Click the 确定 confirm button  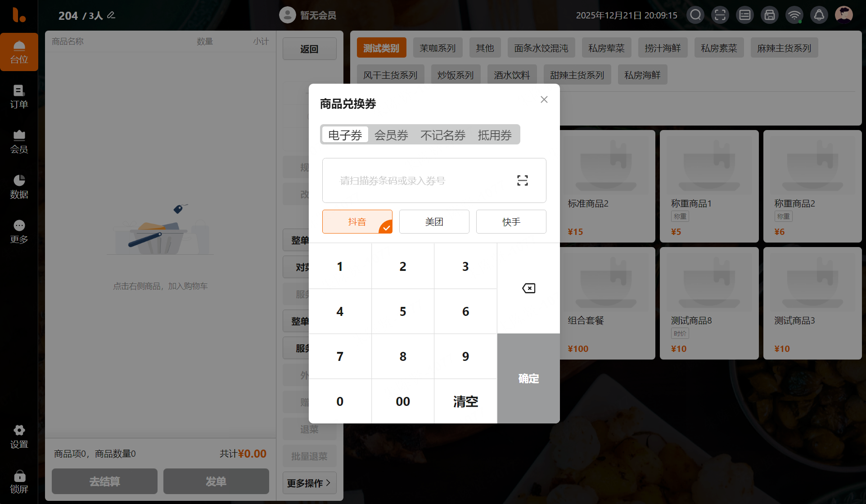click(x=528, y=378)
